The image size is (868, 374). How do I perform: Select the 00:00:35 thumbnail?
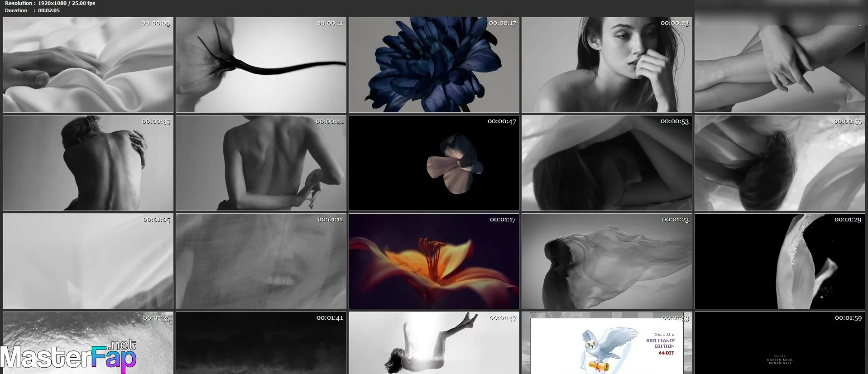tap(88, 163)
